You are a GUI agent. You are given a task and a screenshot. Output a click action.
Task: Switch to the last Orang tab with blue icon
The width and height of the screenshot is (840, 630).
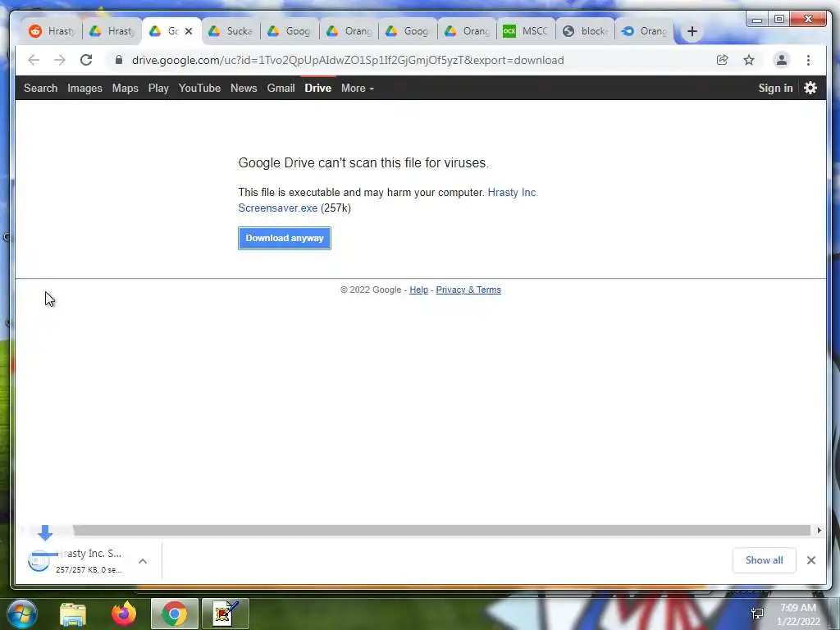point(644,31)
